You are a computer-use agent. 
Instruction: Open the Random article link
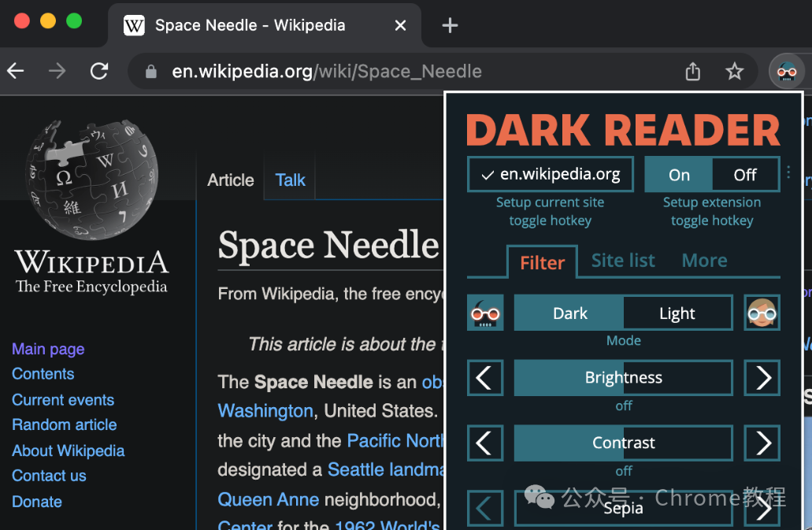click(x=65, y=425)
